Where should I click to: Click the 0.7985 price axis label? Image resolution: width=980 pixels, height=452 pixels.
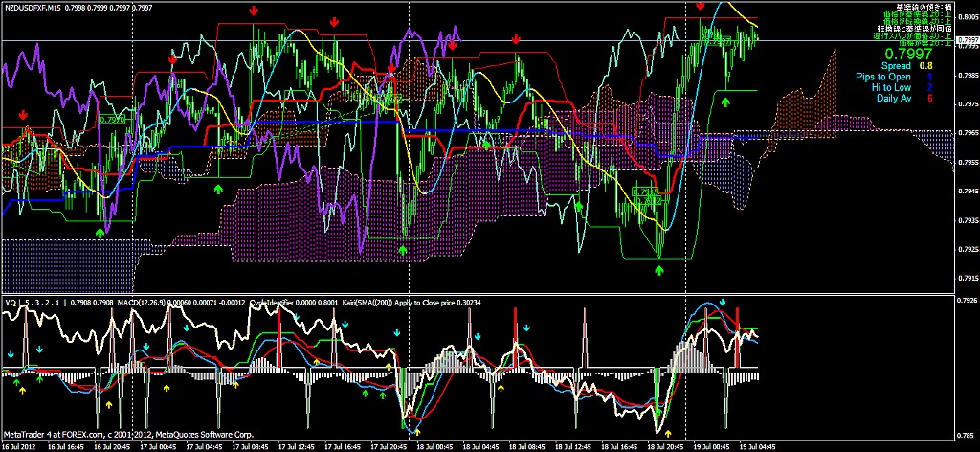[x=967, y=75]
